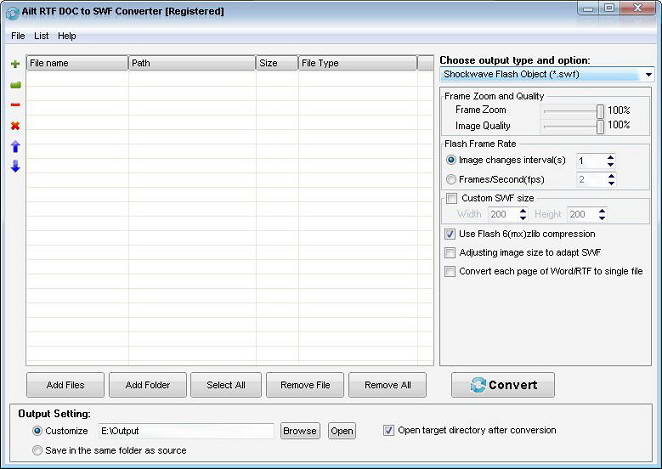This screenshot has height=469, width=662.
Task: Select Save in the same folder as source
Action: pos(37,450)
